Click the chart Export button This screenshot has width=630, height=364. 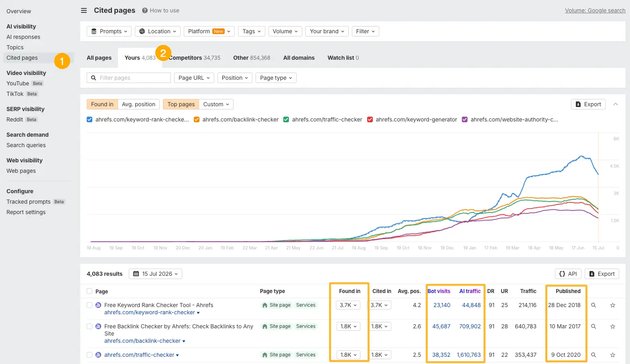point(588,104)
